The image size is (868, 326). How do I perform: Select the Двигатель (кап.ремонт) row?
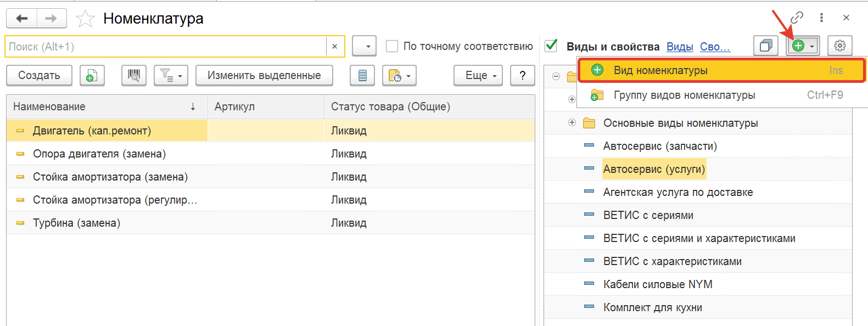(271, 131)
